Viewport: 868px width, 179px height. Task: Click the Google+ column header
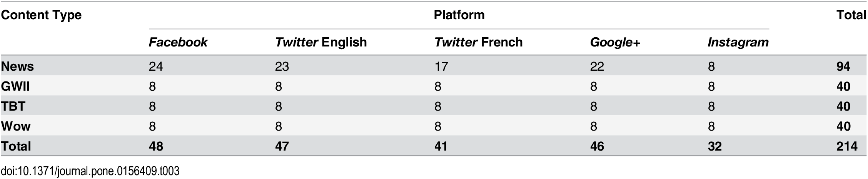[615, 42]
